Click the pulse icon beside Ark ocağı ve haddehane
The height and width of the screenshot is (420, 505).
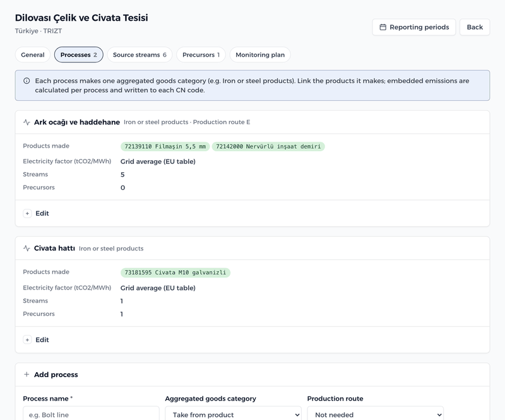pos(27,122)
